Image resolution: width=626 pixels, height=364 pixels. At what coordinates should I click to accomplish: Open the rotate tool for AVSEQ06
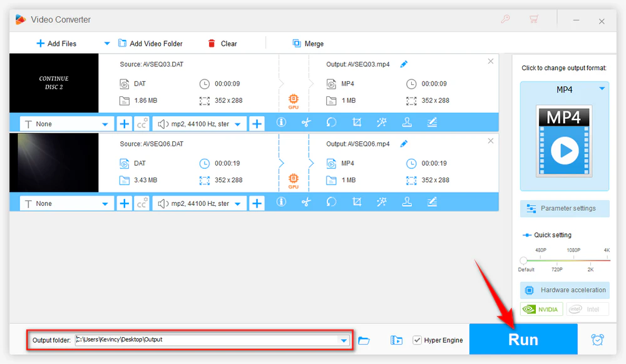click(331, 202)
